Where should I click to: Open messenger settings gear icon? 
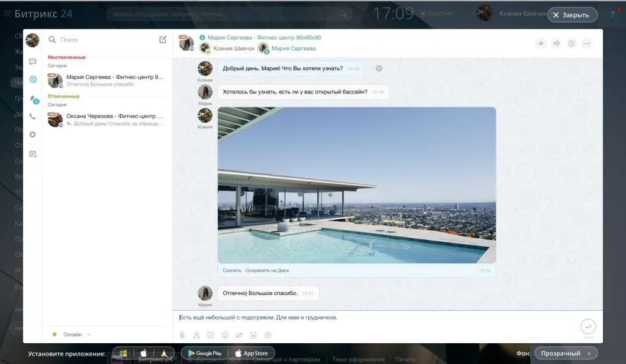[x=32, y=134]
